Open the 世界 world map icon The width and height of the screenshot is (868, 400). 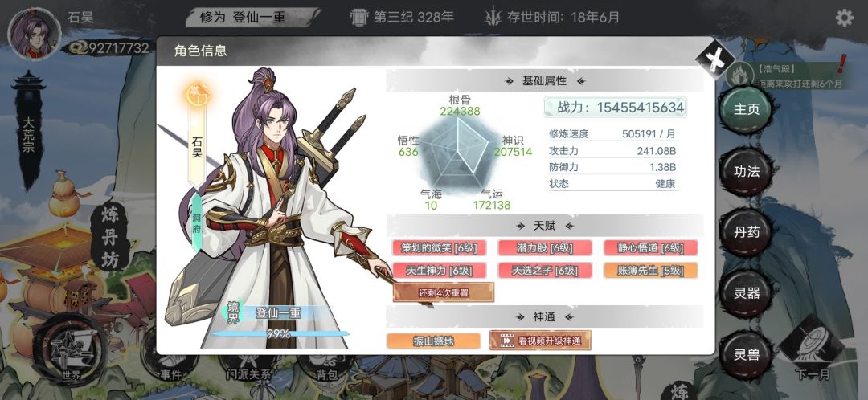(x=71, y=350)
